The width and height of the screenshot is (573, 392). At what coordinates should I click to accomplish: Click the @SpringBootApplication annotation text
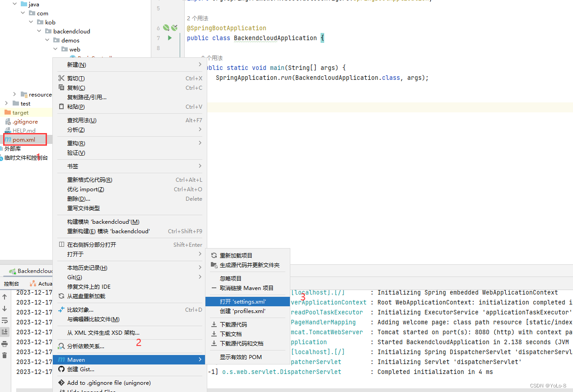point(227,28)
